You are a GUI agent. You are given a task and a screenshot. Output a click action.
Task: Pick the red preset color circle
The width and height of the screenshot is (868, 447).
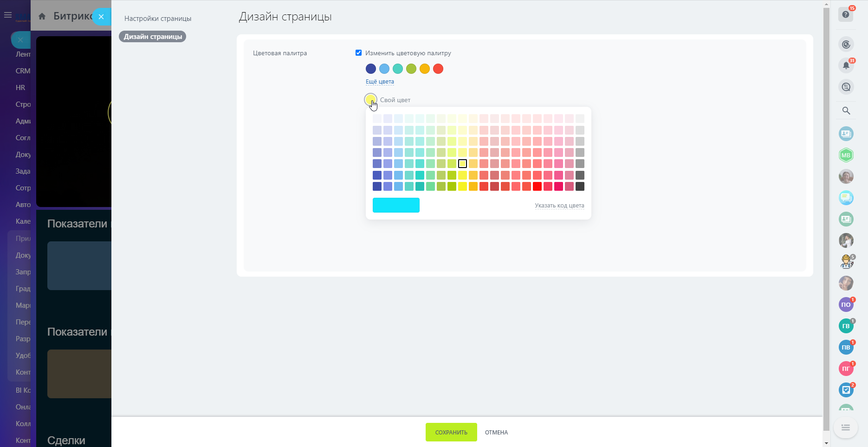438,69
